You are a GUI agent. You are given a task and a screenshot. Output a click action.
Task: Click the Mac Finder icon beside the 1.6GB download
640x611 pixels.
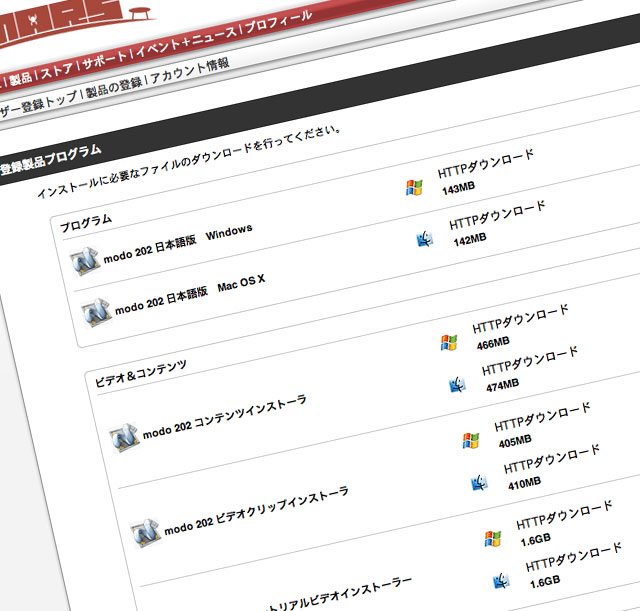502,581
